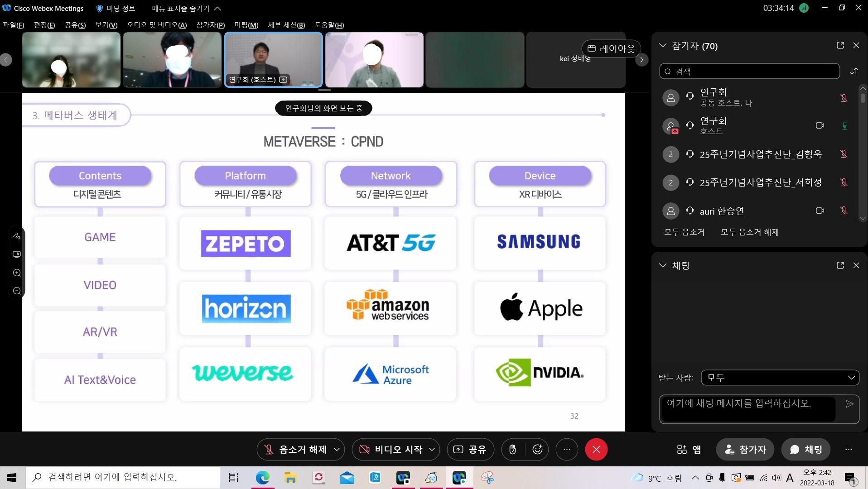
Task: Send the chat message with arrow icon
Action: (x=850, y=404)
